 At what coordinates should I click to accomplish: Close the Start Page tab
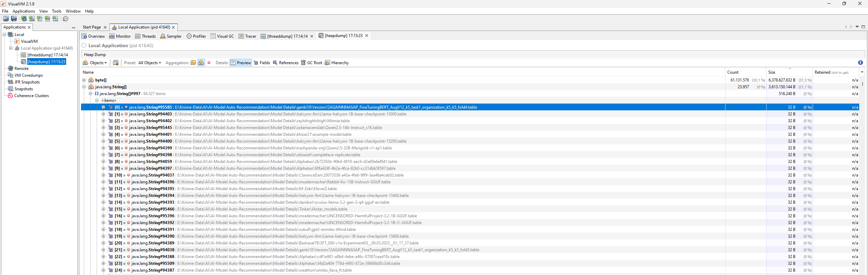click(x=105, y=27)
